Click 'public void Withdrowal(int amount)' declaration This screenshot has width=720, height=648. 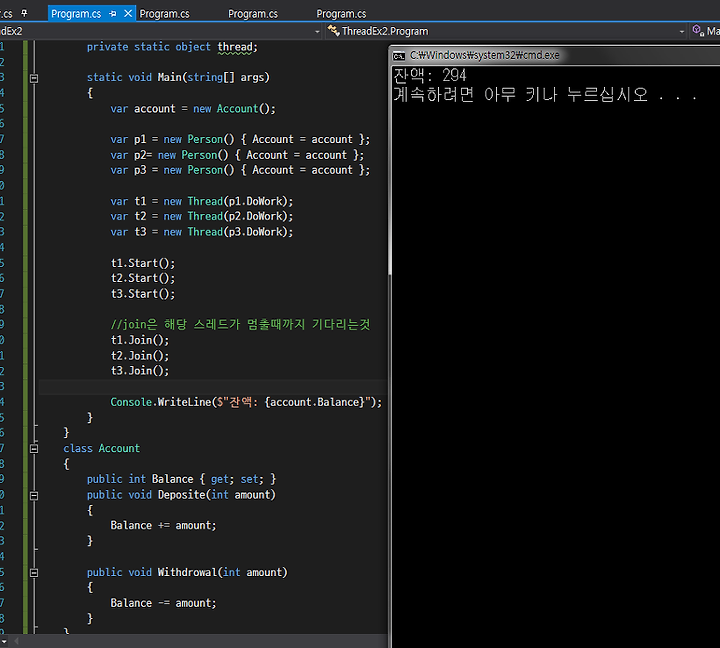(187, 573)
